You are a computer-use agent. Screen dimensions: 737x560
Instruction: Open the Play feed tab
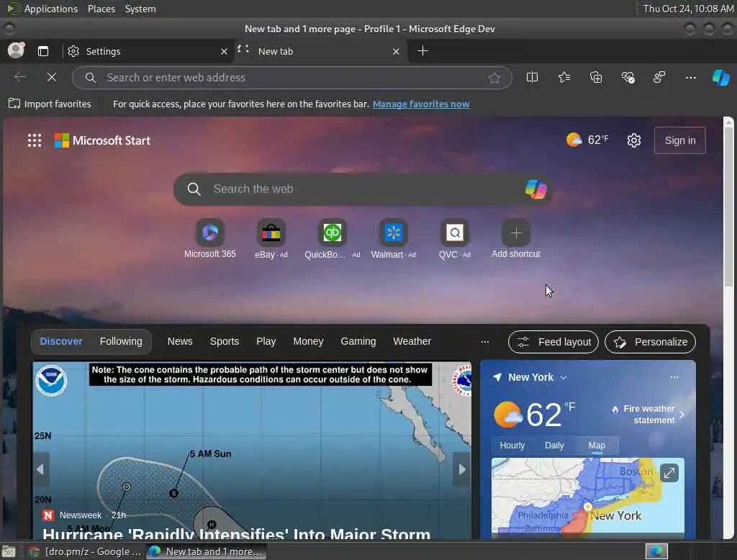pyautogui.click(x=266, y=341)
